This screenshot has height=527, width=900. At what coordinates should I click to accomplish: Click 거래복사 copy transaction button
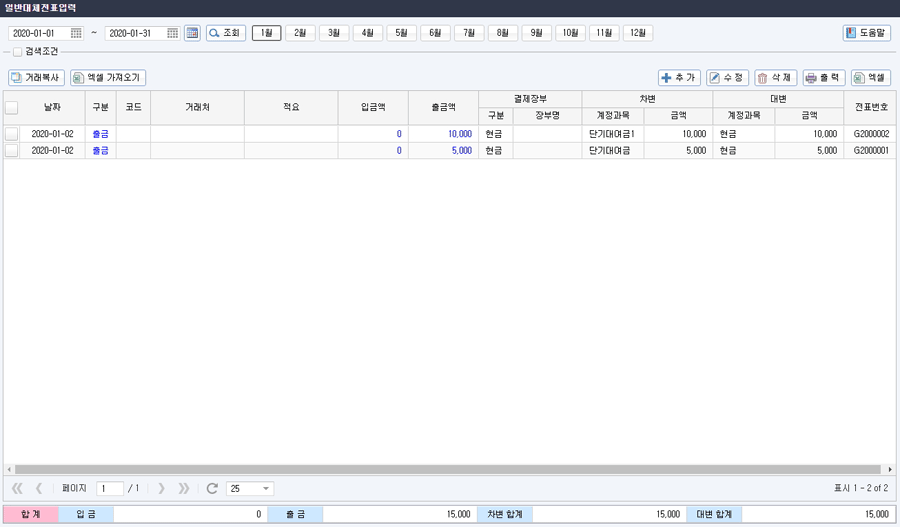click(36, 78)
